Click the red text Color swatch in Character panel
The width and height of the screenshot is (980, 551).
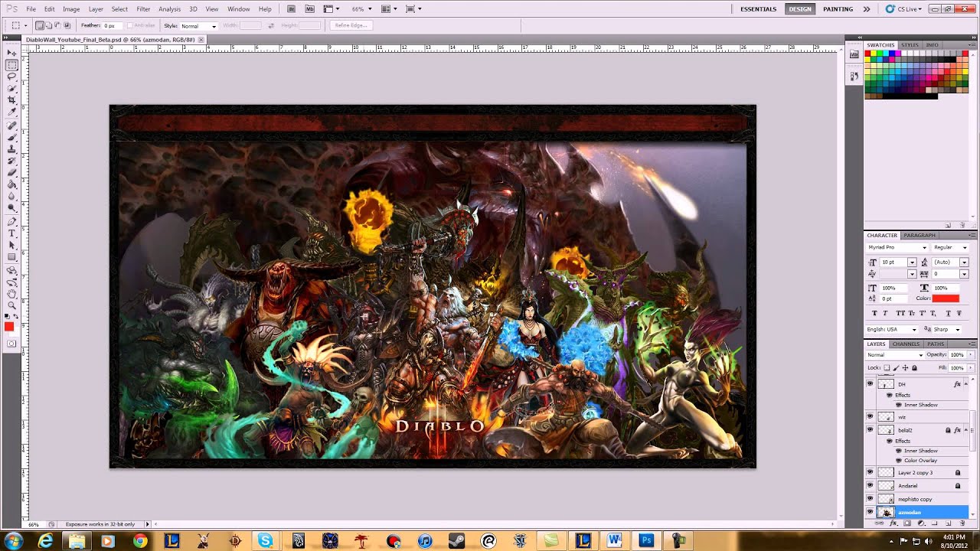tap(946, 298)
